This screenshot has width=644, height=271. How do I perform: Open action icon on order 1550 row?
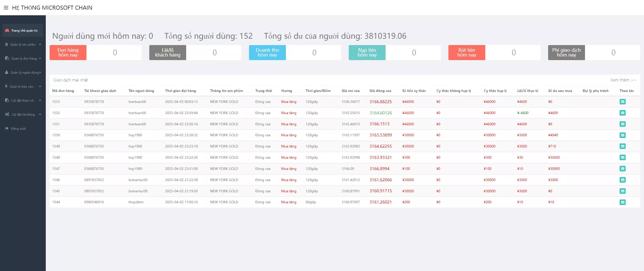[622, 135]
